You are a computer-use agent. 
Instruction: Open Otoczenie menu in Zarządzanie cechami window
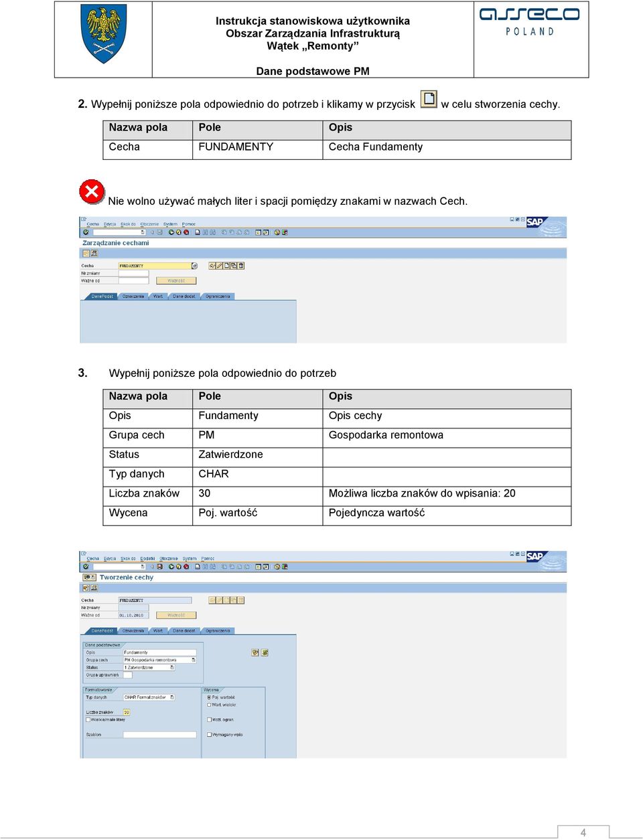pos(149,224)
